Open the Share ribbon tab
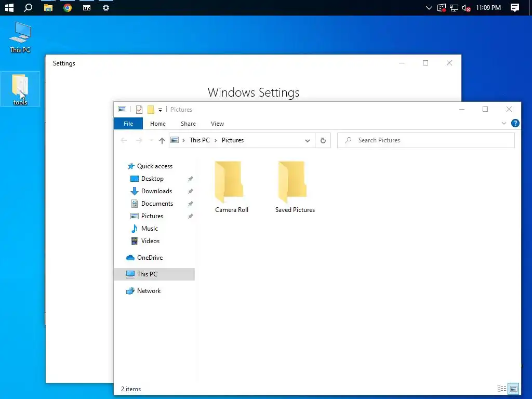The height and width of the screenshot is (399, 532). [x=188, y=124]
